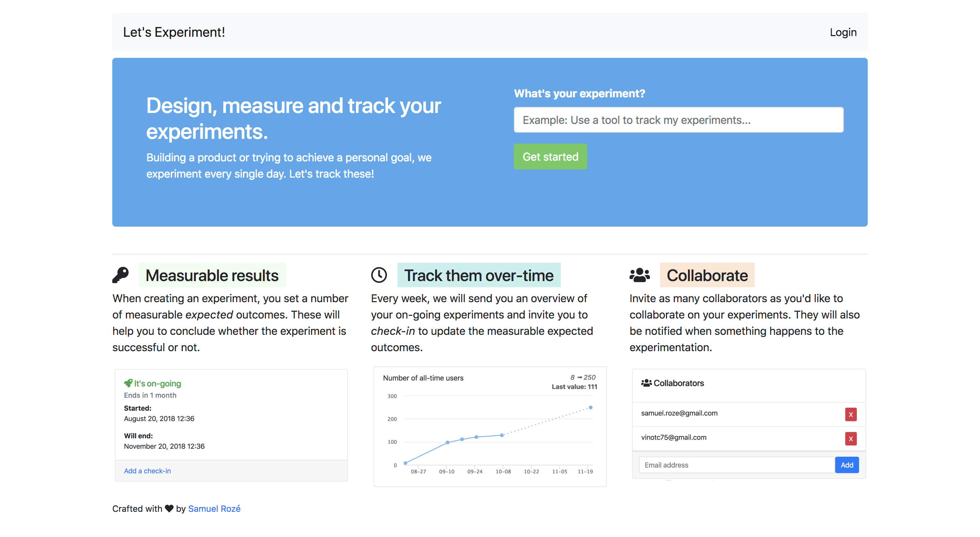This screenshot has height=537, width=980.
Task: Visit the Samuel Rozé author link
Action: coord(214,508)
